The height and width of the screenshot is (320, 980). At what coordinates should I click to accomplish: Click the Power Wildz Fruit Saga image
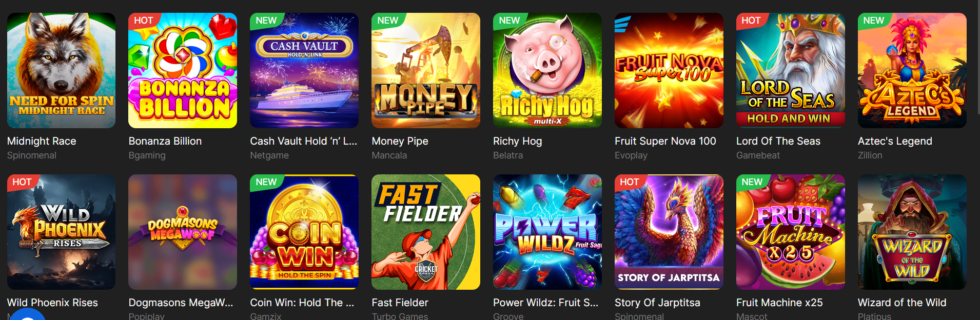coord(547,232)
